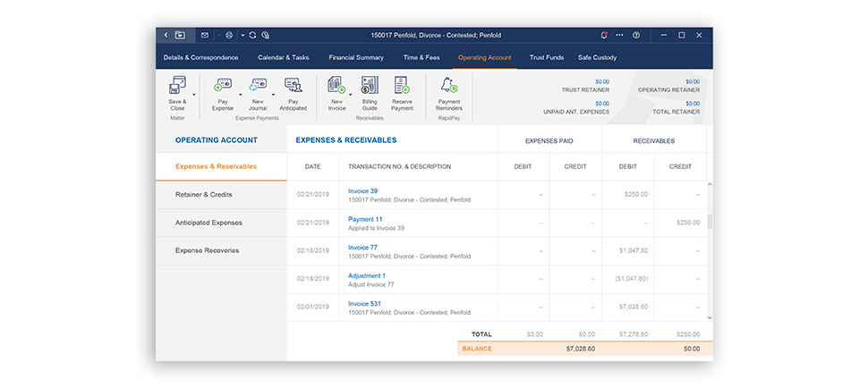Expand the New Journal dropdown arrow

(x=273, y=95)
